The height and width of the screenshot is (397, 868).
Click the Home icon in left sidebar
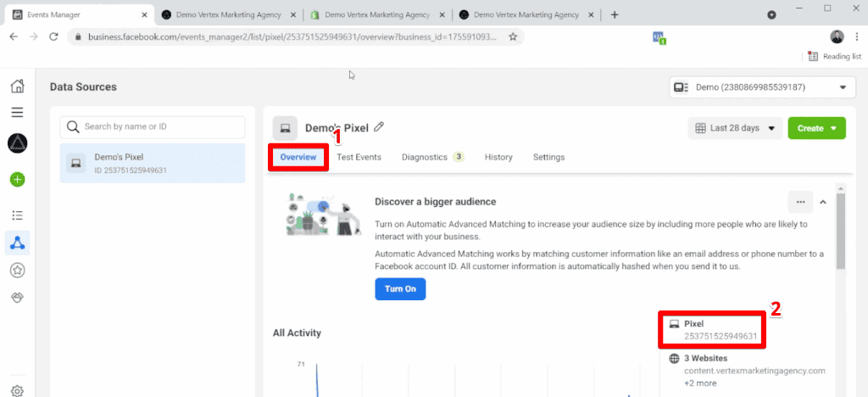[x=17, y=87]
